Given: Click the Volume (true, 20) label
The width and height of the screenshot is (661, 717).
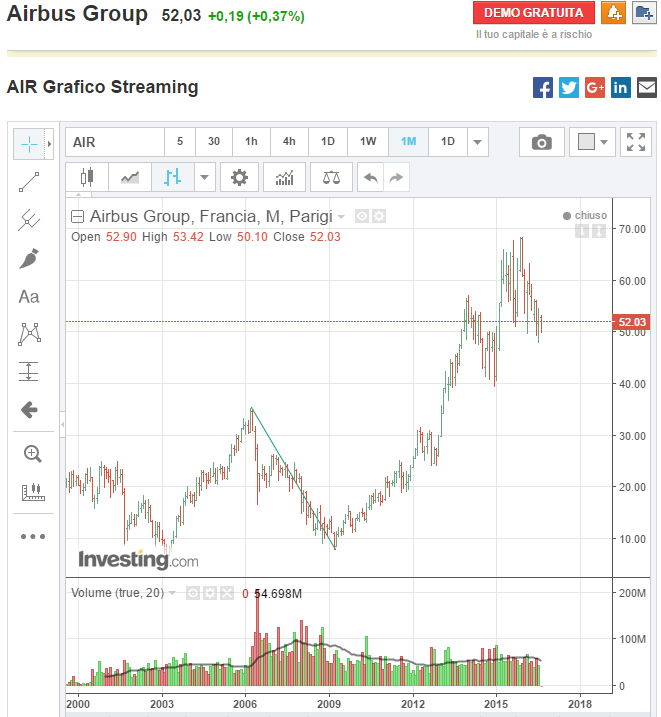Looking at the screenshot, I should (x=117, y=593).
